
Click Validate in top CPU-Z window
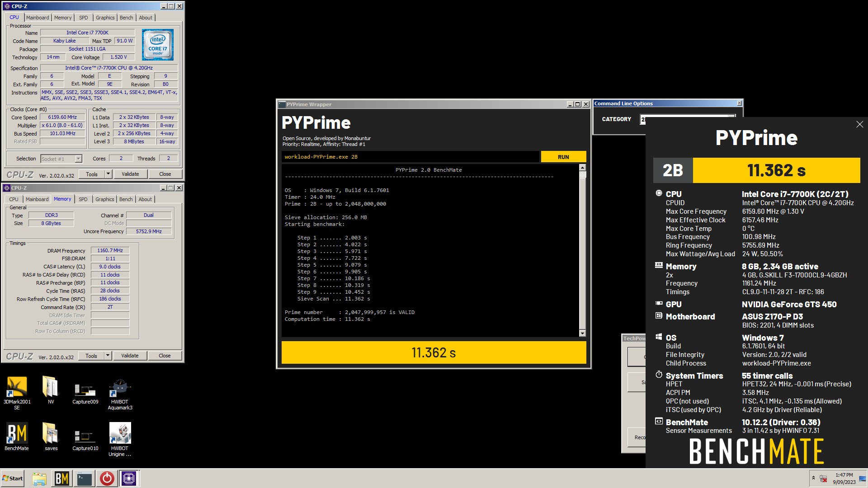click(x=130, y=174)
